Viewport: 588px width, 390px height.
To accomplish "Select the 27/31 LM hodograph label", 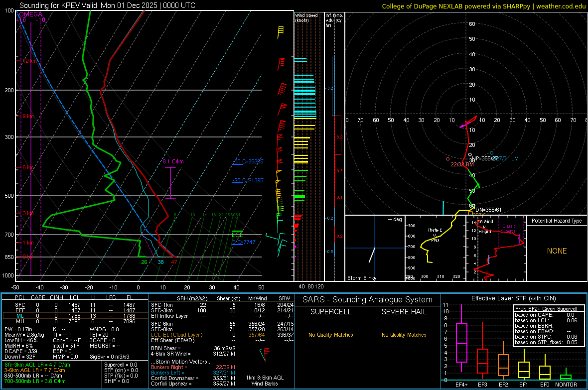I will 507,158.
